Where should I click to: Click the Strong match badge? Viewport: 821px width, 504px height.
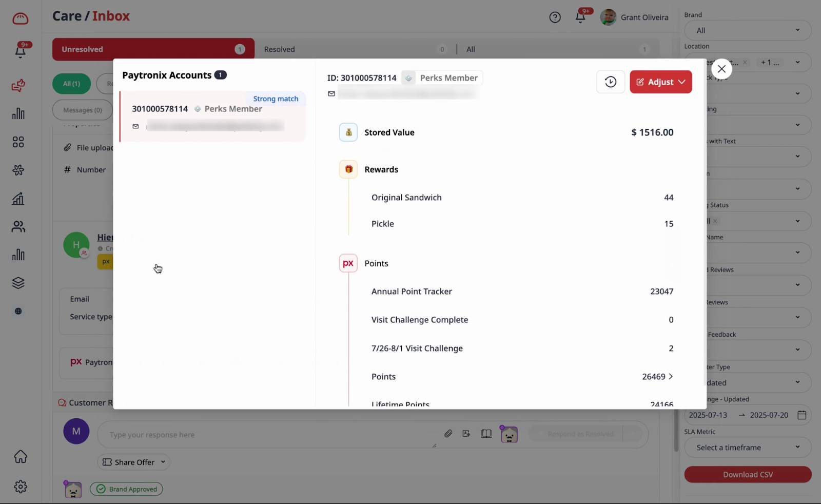[x=276, y=99]
